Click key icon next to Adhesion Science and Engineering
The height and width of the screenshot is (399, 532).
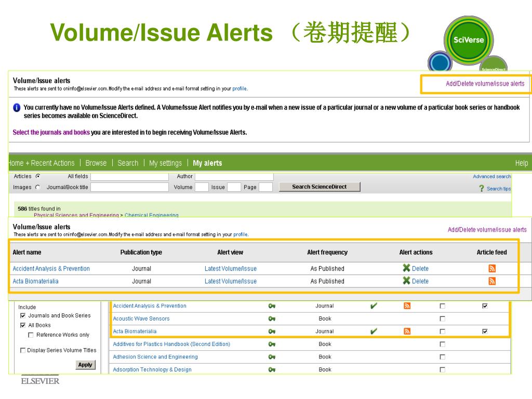point(272,357)
